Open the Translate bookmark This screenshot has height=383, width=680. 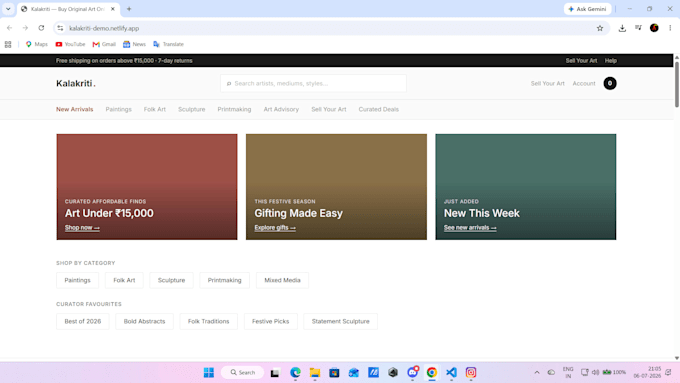tap(168, 44)
